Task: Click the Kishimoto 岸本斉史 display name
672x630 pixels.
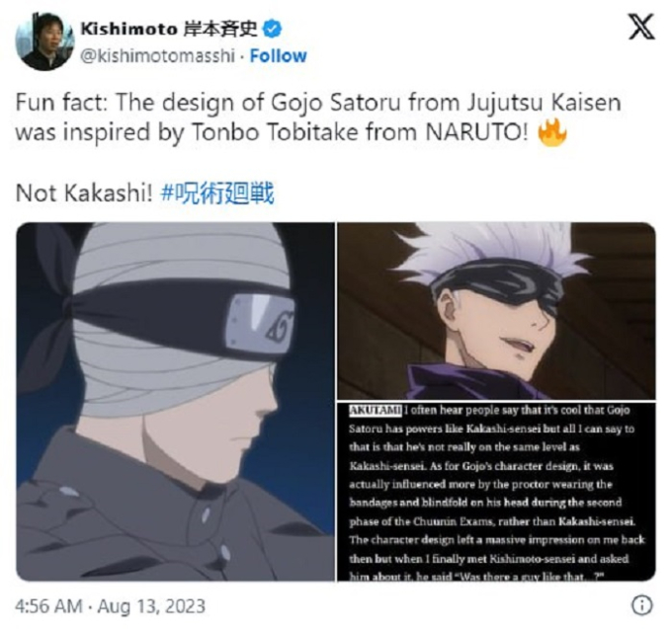Action: click(169, 29)
